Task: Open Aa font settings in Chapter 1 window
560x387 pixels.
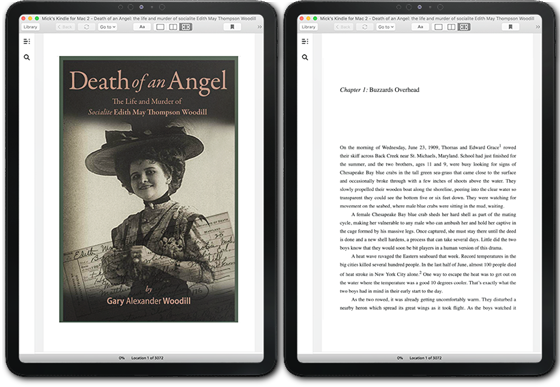Action: [420, 27]
